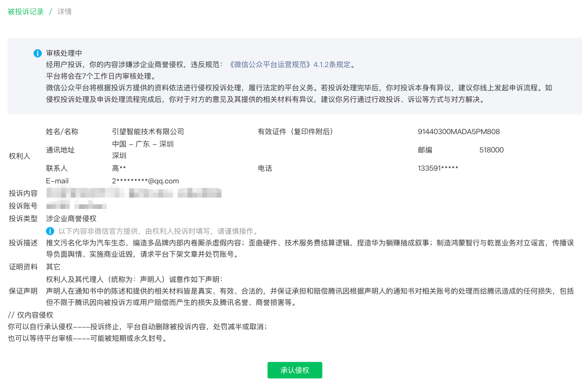The image size is (588, 392).
Task: Click the 姓名/名称 field label
Action: click(x=62, y=132)
